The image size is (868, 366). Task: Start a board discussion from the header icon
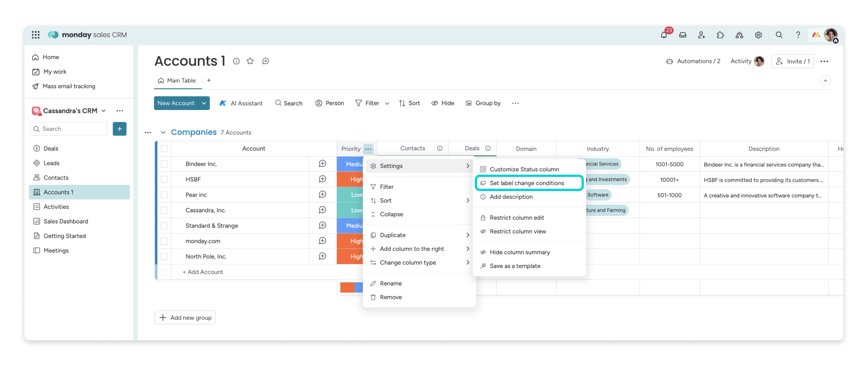(x=266, y=61)
